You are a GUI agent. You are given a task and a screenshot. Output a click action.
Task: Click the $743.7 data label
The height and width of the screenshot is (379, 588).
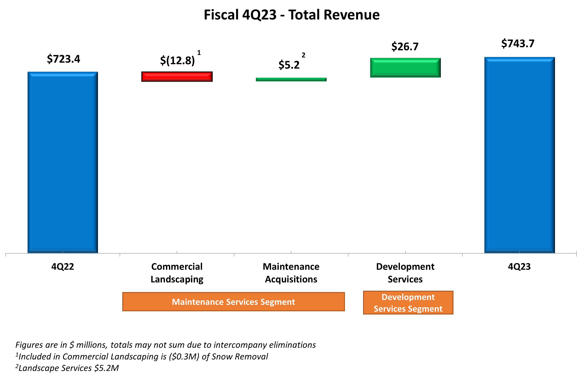click(x=518, y=44)
